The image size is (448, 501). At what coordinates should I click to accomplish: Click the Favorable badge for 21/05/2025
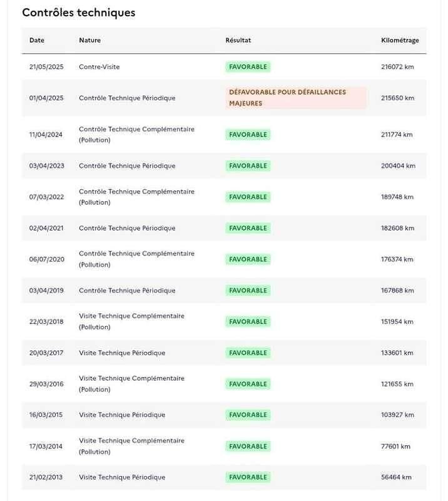click(248, 67)
